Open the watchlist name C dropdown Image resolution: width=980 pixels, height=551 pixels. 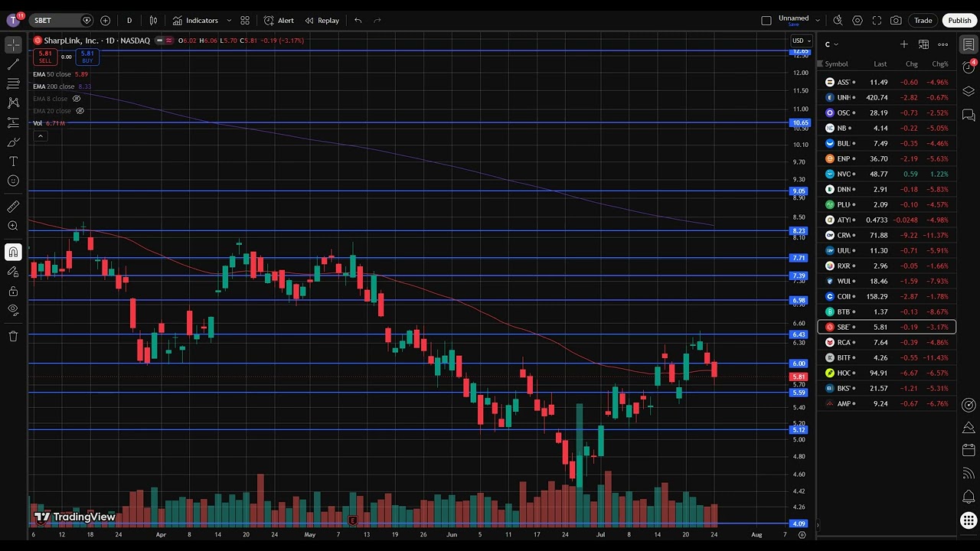(x=831, y=44)
